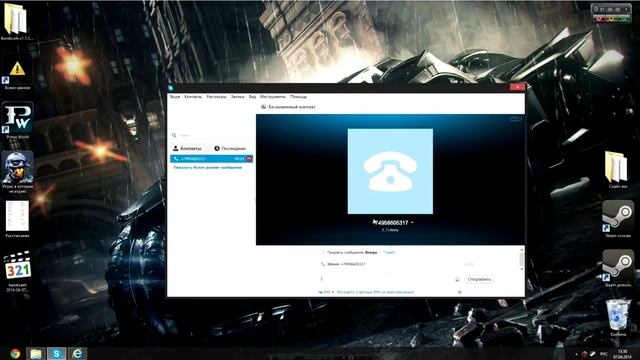This screenshot has width=640, height=360.
Task: Open the Контакты menu in menu bar
Action: [x=193, y=97]
